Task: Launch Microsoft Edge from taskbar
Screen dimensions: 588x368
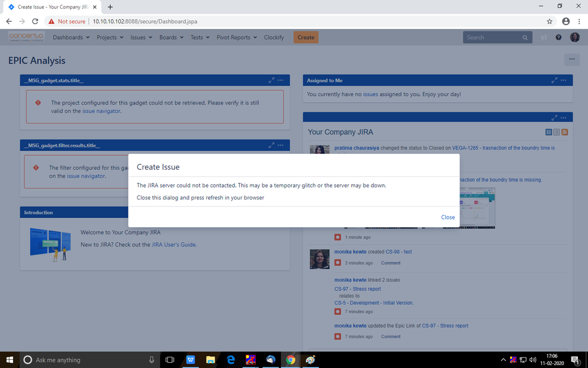Action: [230, 360]
